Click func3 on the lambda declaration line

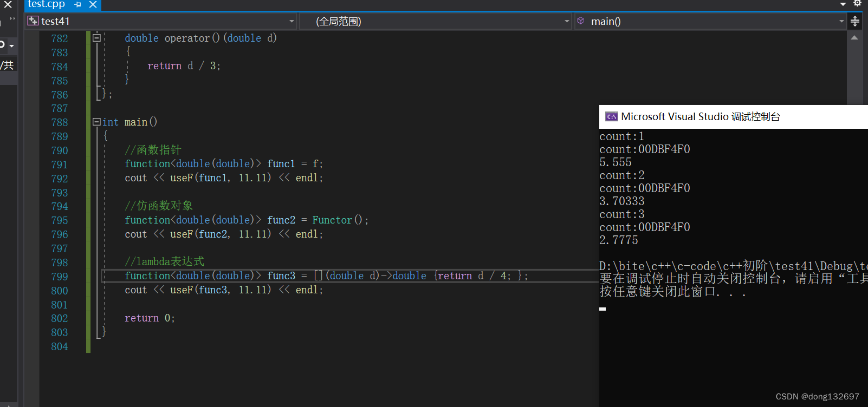[x=281, y=275]
